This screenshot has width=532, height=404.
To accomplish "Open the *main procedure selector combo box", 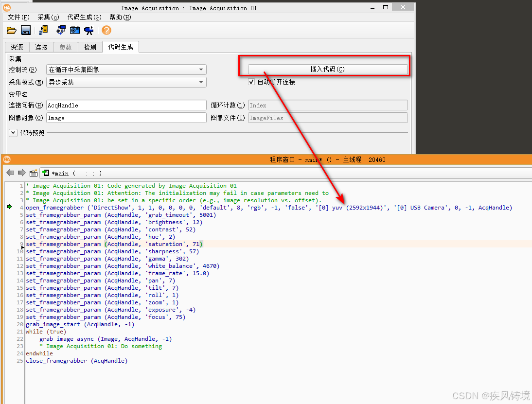I will click(285, 173).
